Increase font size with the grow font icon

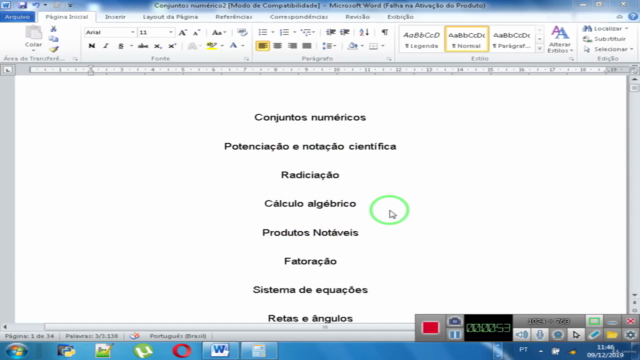183,32
